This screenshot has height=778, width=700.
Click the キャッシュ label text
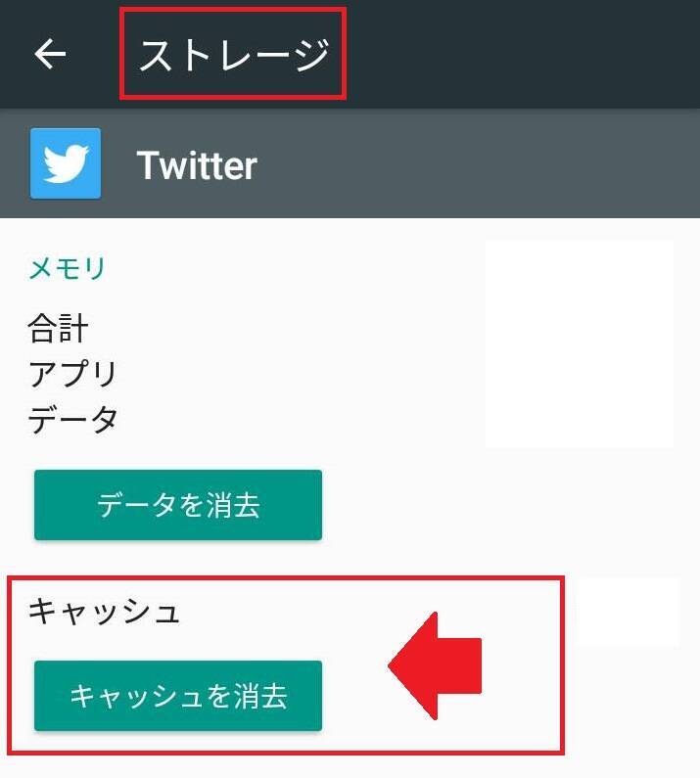pyautogui.click(x=104, y=612)
